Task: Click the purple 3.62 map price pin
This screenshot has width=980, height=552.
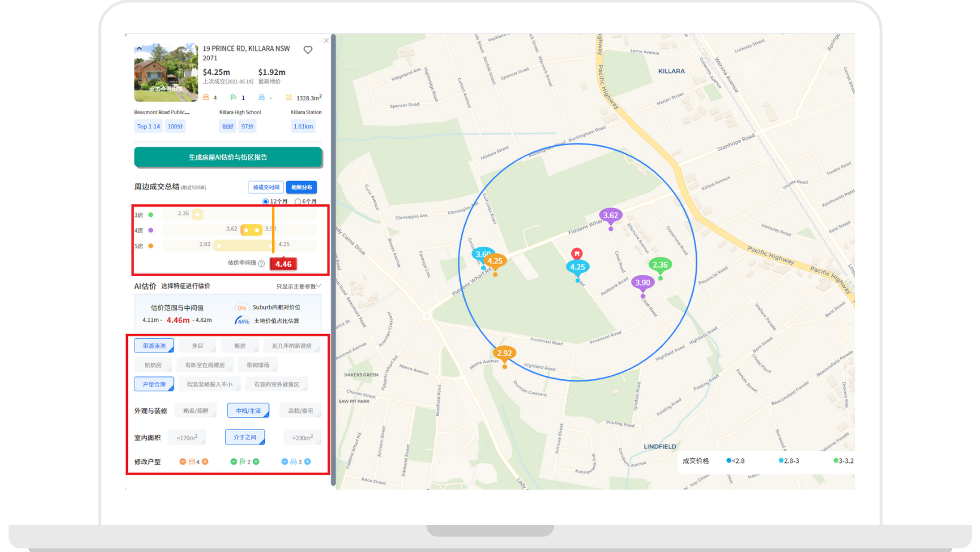Action: [611, 216]
